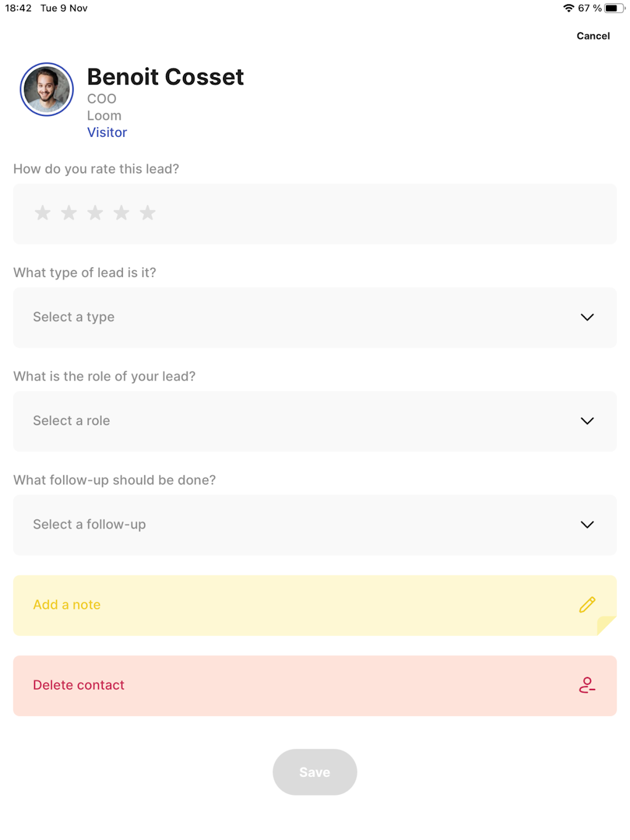
Task: Open the 'Select a follow-up' dropdown
Action: point(296,525)
